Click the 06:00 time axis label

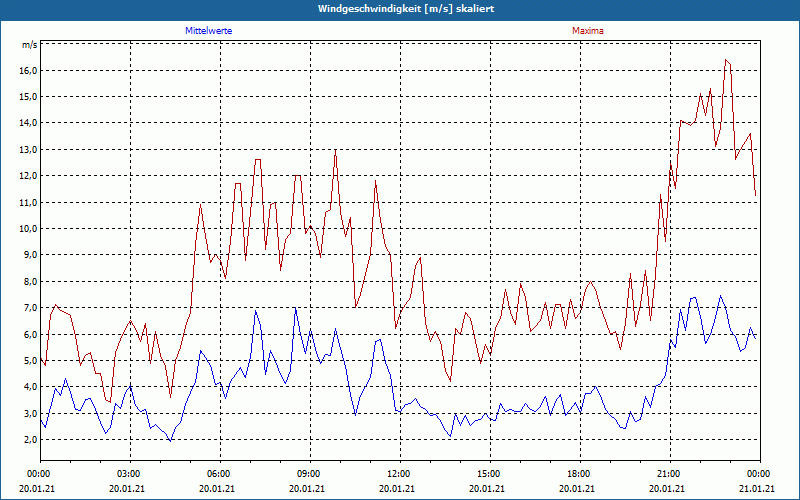pos(220,474)
